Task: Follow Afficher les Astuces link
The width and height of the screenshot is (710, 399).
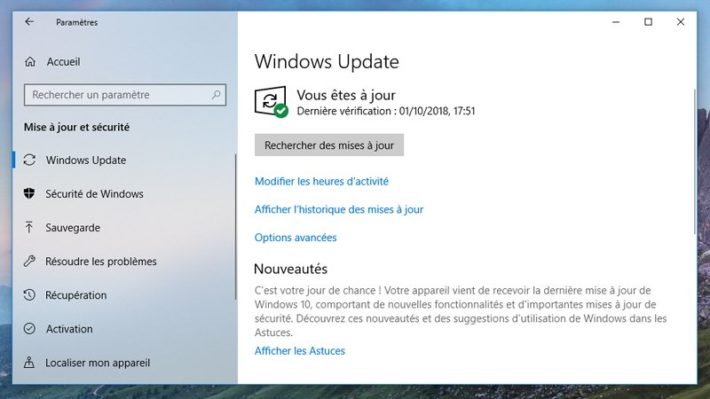Action: pos(300,351)
